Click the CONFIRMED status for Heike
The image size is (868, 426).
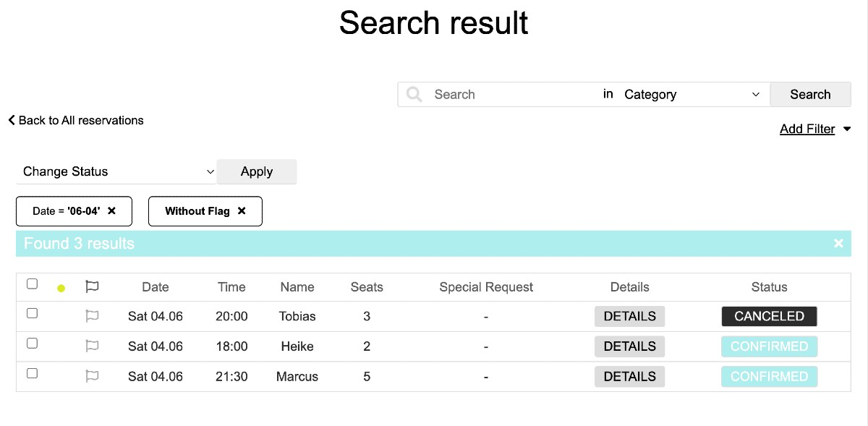[769, 346]
